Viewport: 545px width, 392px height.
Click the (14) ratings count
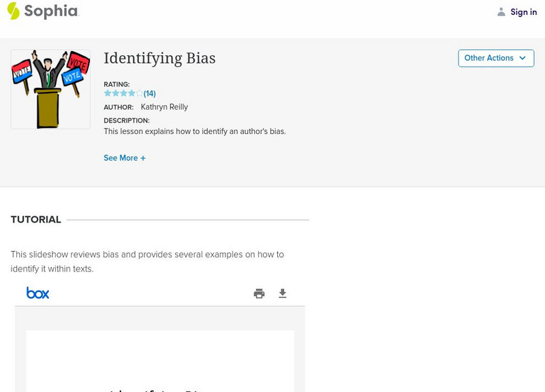pos(150,93)
